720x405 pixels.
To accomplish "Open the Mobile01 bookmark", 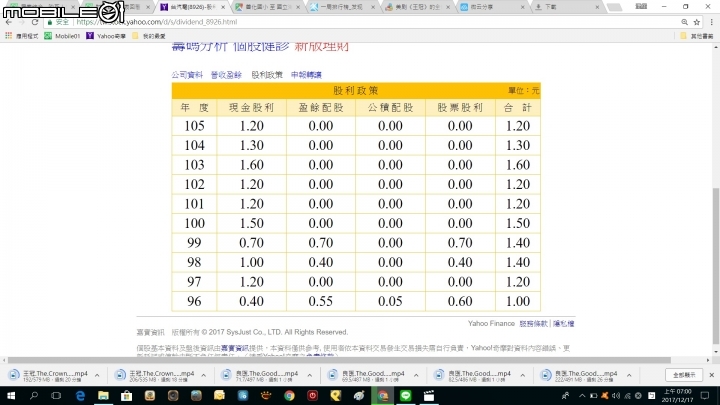I will 62,36.
